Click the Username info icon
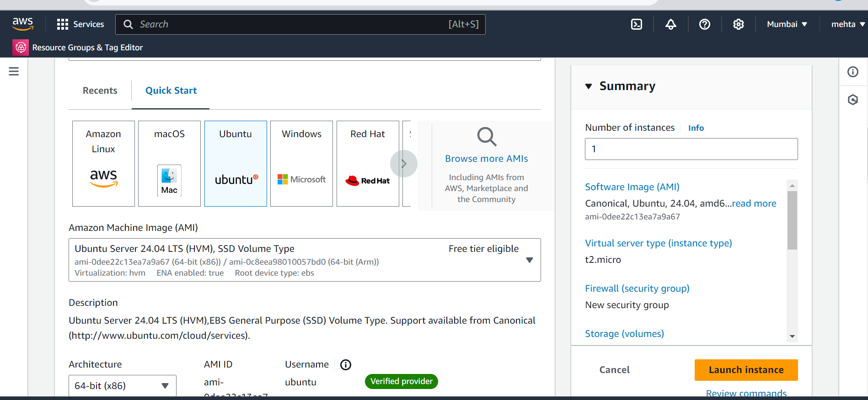Viewport: 868px width, 400px height. tap(346, 365)
